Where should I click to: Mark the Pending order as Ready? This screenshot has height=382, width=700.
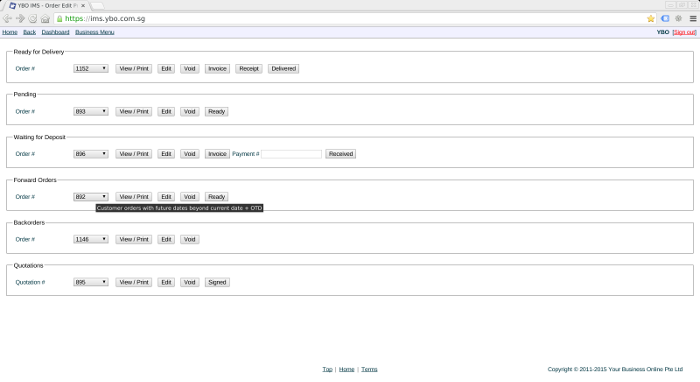tap(217, 112)
